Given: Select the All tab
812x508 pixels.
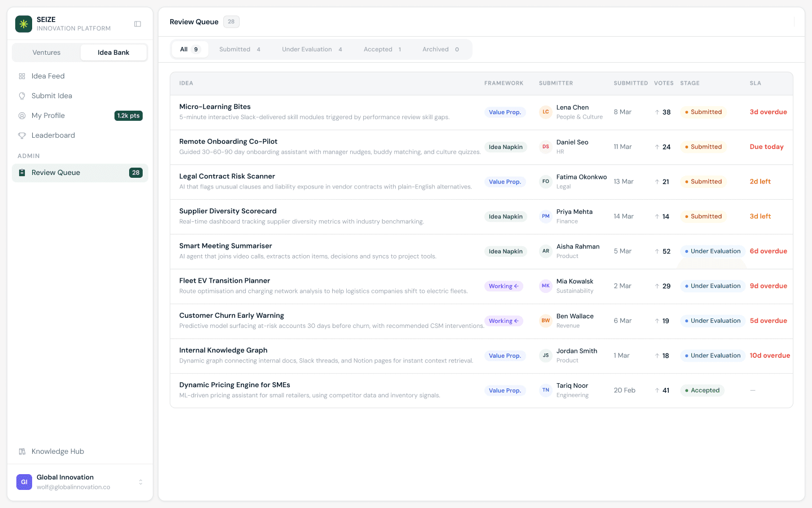Looking at the screenshot, I should click(x=190, y=50).
